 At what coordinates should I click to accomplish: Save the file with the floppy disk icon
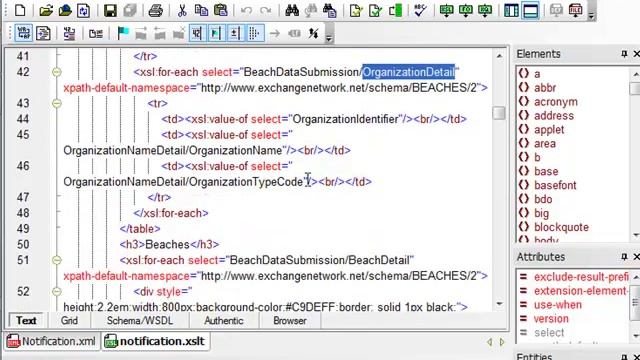(x=110, y=10)
